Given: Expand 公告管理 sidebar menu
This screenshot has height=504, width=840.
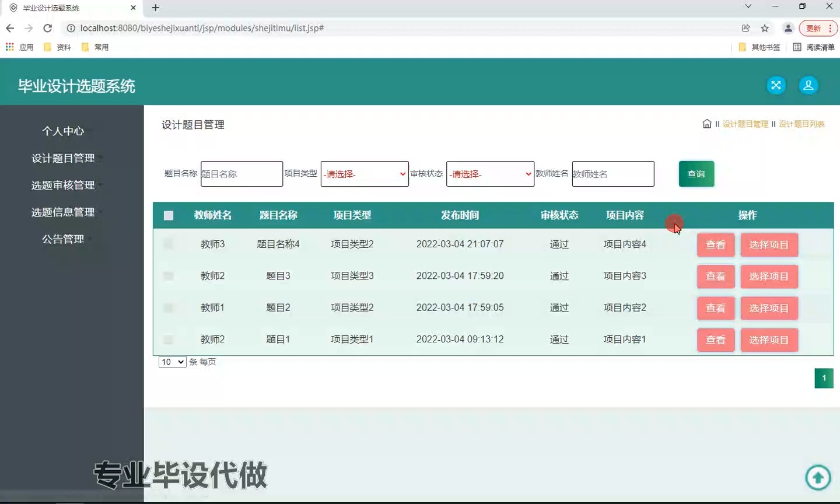Looking at the screenshot, I should click(x=63, y=239).
